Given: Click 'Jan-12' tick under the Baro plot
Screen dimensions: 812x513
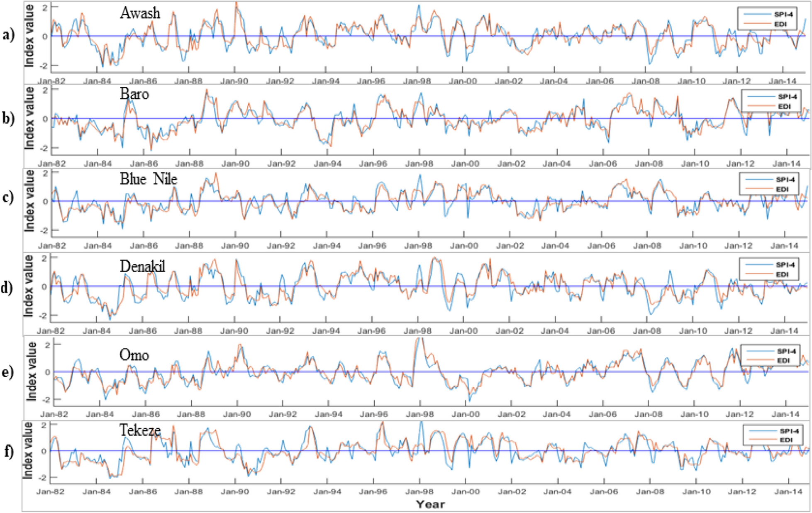Looking at the screenshot, I should [740, 164].
